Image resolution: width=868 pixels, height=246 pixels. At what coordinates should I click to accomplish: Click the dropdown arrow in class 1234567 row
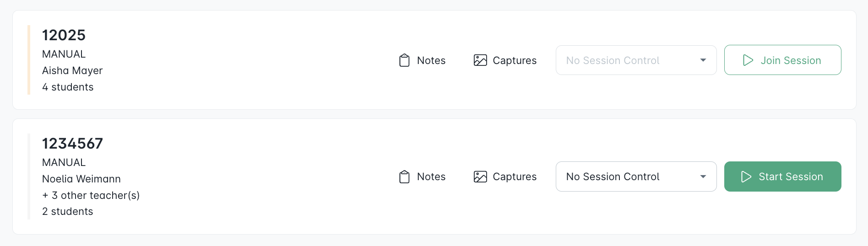[703, 176]
